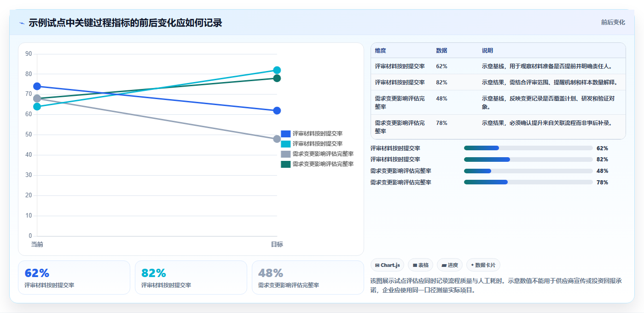Click the cyan data point at 目标
The width and height of the screenshot is (644, 313).
[277, 70]
